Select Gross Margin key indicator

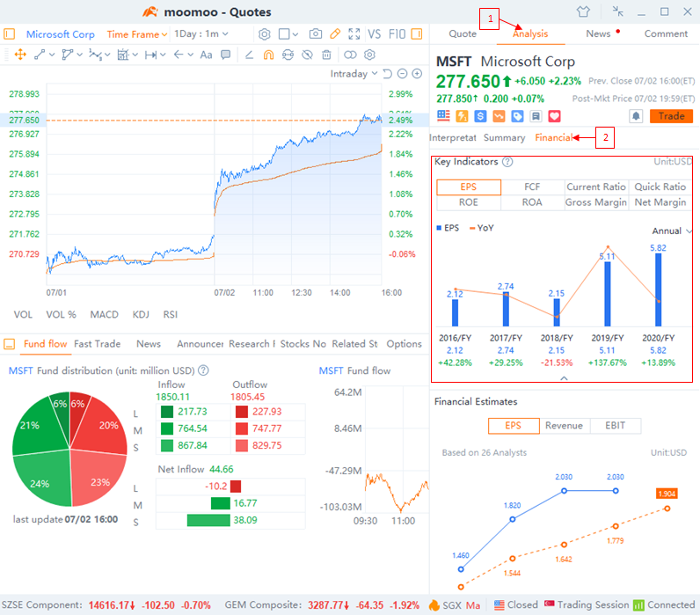[596, 202]
